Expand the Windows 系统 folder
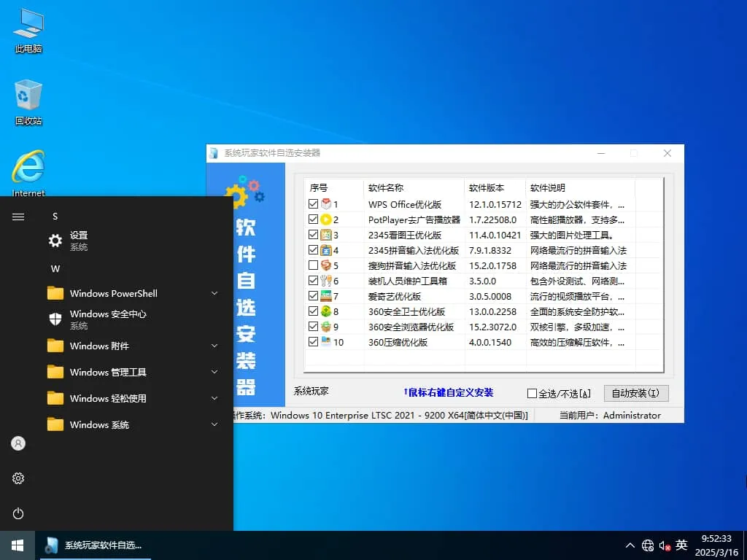This screenshot has height=560, width=747. point(214,424)
